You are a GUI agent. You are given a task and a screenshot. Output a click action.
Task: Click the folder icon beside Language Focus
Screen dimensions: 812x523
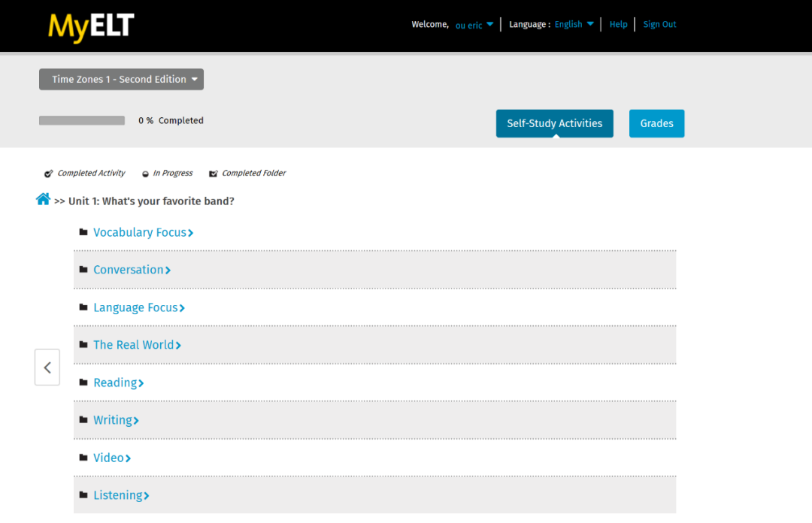pos(83,307)
